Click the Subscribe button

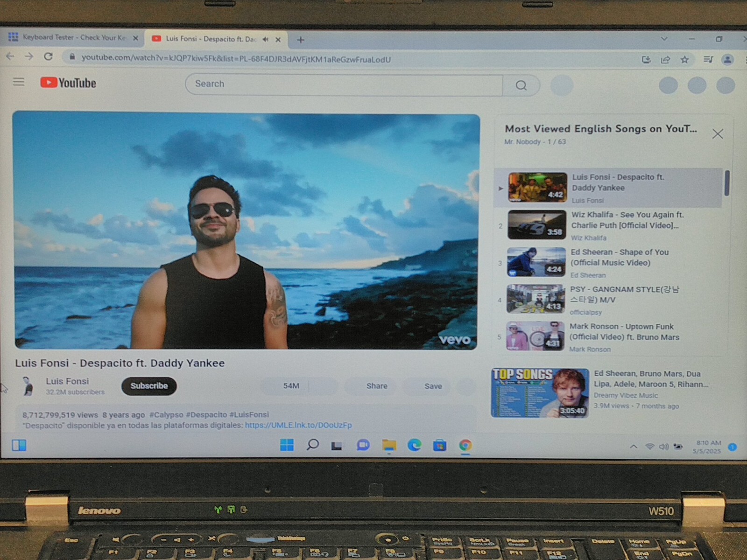[149, 386]
